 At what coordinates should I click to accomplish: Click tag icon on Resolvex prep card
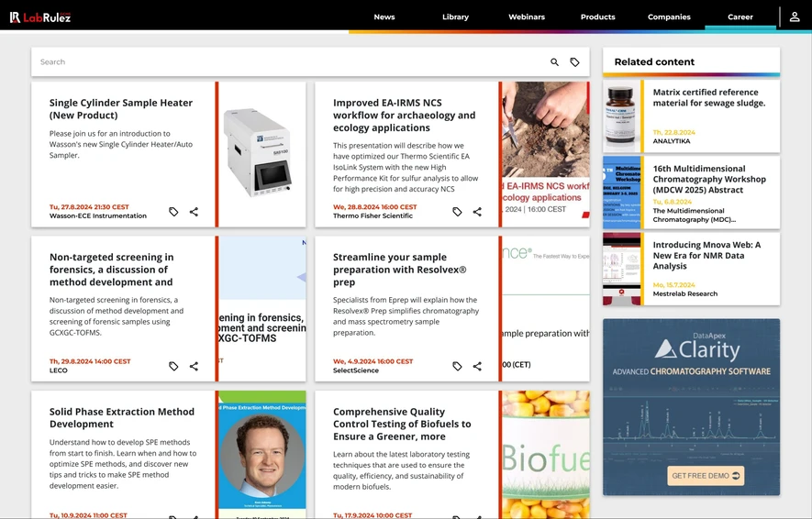[457, 367]
